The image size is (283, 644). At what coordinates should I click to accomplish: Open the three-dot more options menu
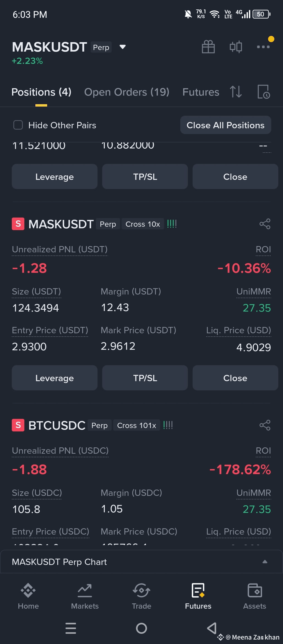263,47
